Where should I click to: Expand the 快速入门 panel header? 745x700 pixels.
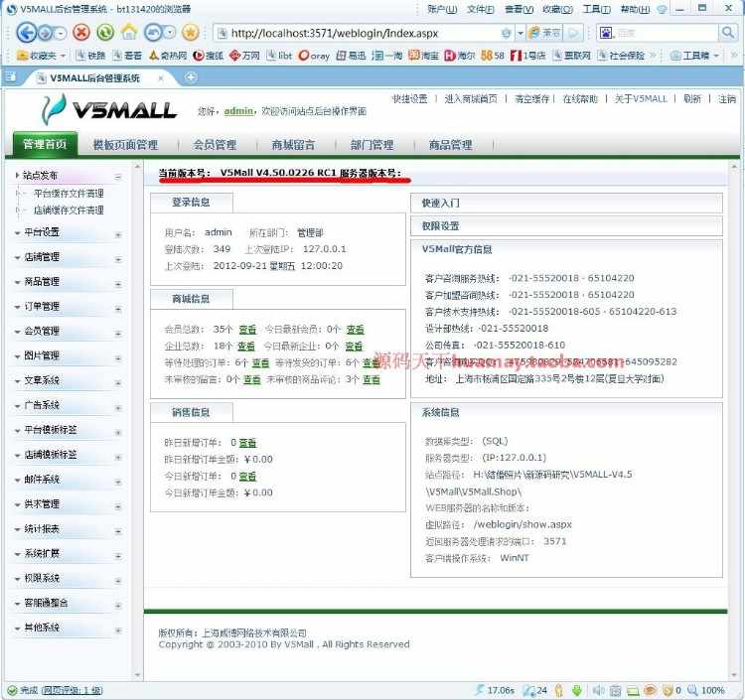pos(566,204)
